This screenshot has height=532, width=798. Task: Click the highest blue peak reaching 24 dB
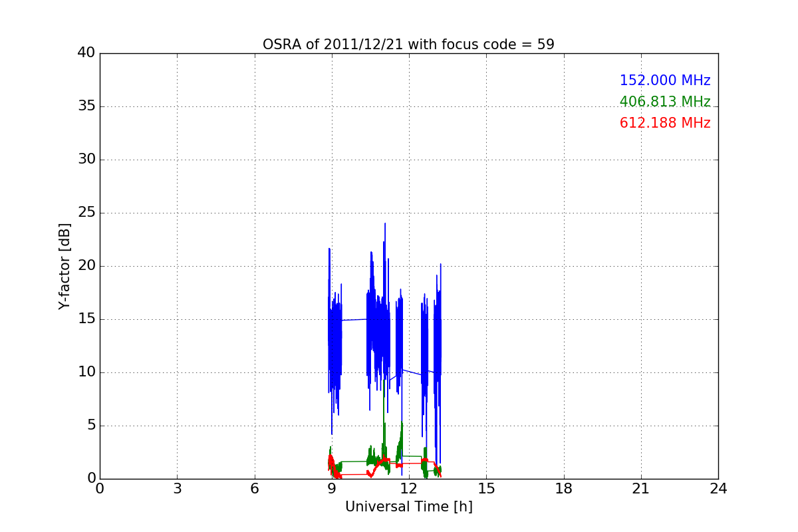[385, 224]
